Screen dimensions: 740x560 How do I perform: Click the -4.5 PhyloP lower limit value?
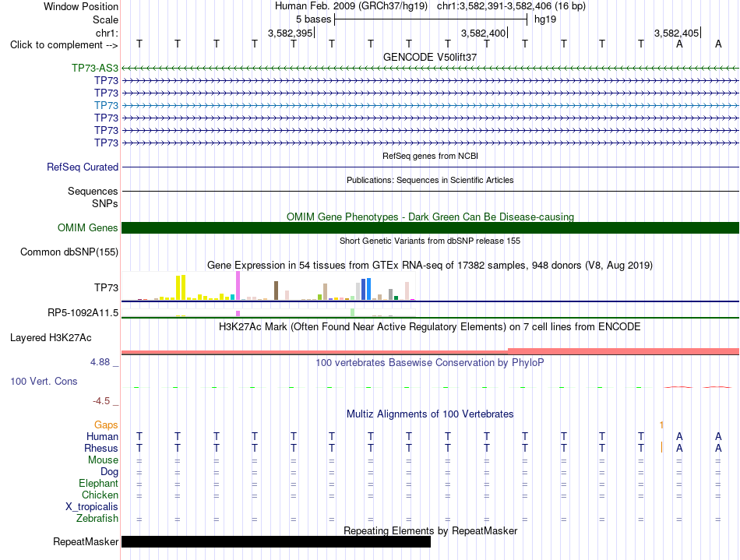(101, 401)
